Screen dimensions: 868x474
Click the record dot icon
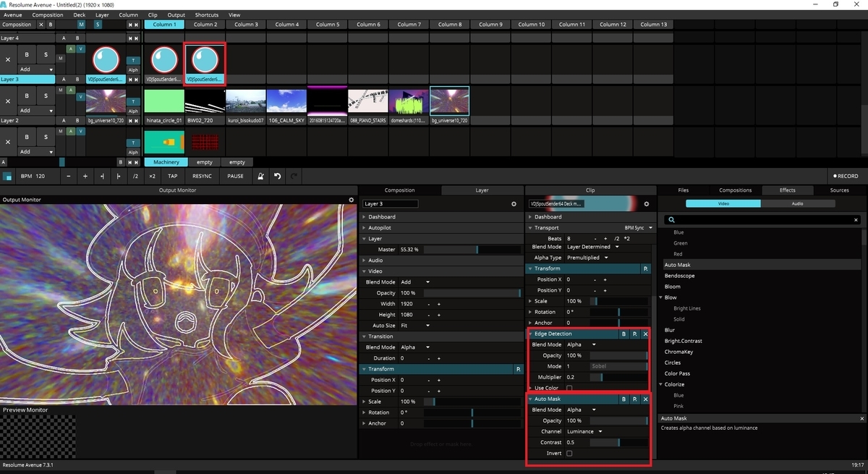pos(835,176)
